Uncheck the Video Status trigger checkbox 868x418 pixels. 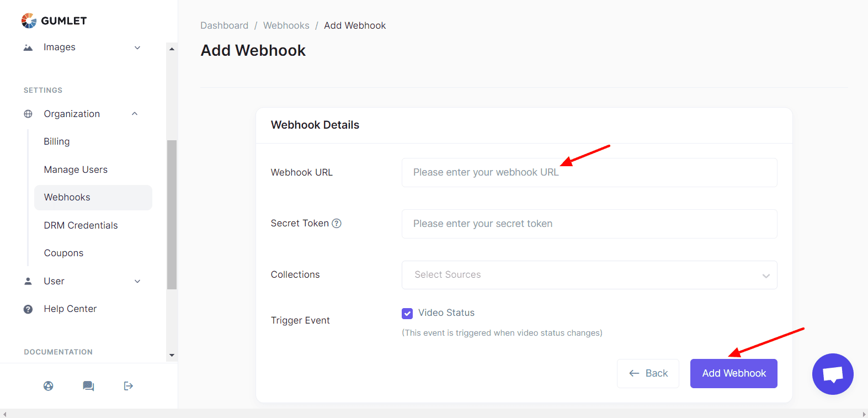407,314
